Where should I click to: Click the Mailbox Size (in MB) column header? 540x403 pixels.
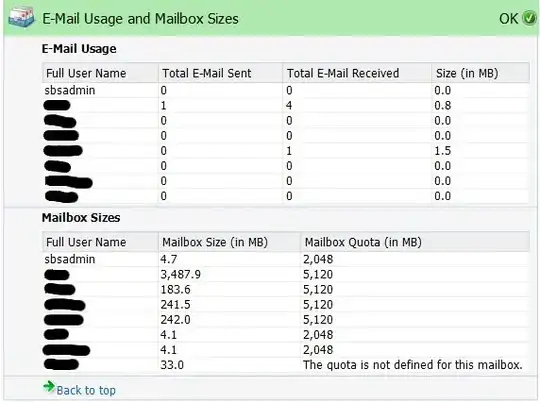tap(215, 242)
